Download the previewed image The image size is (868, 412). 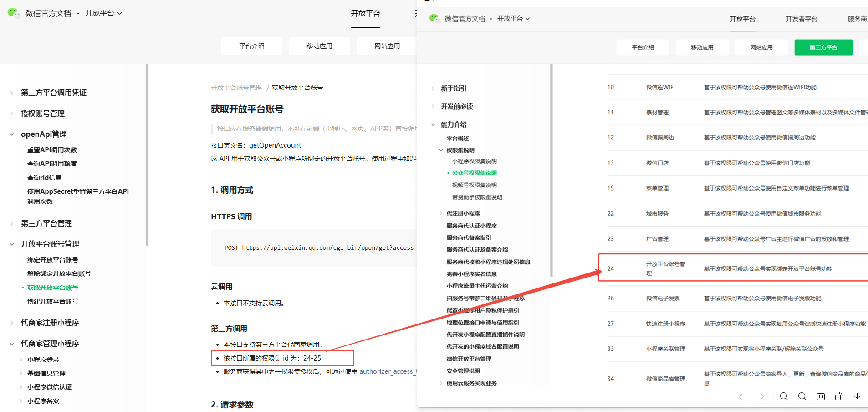click(857, 397)
